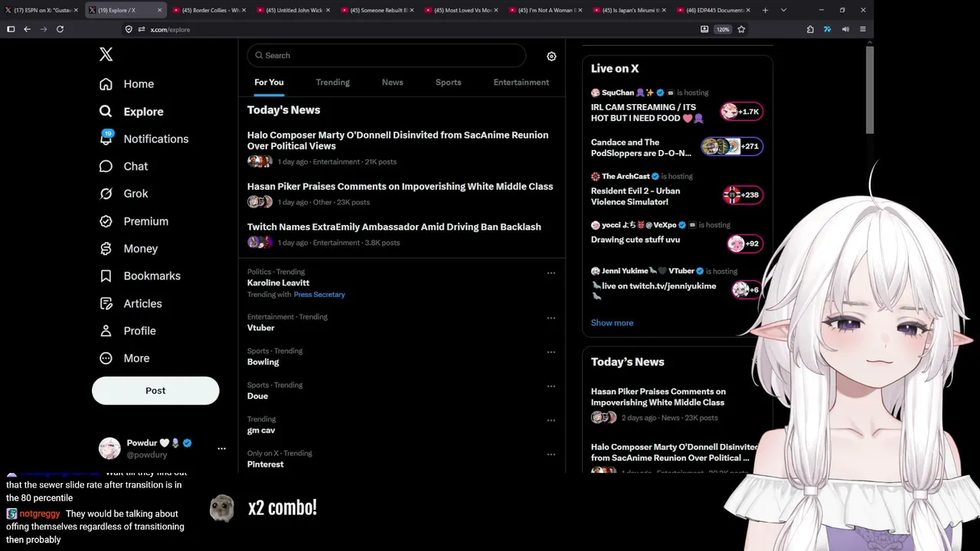Go back in the browser

click(x=27, y=29)
